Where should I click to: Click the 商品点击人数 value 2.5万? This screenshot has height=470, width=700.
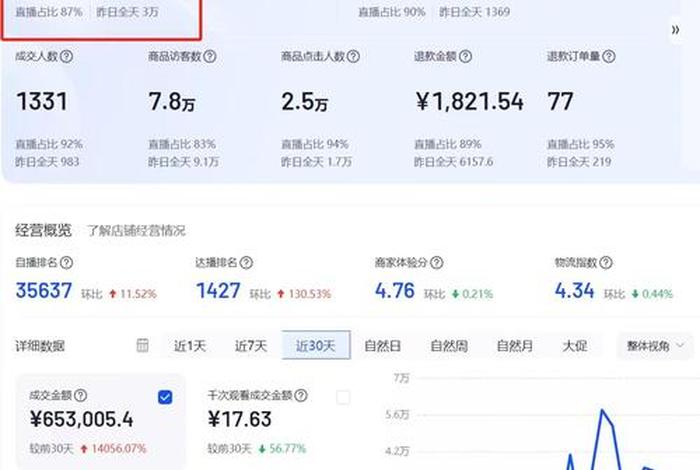[x=304, y=102]
